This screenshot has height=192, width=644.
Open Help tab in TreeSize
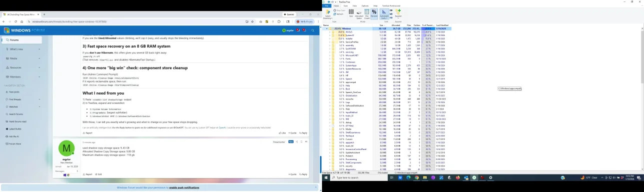click(x=375, y=5)
